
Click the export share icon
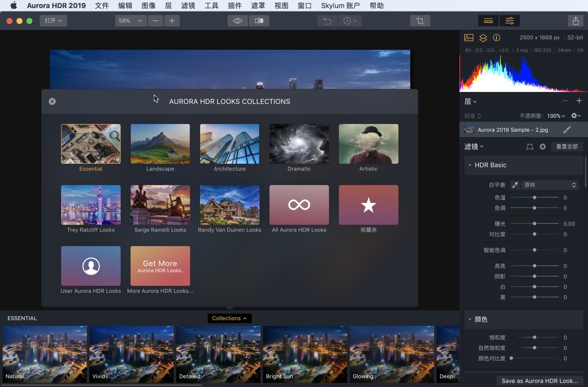pyautogui.click(x=576, y=21)
